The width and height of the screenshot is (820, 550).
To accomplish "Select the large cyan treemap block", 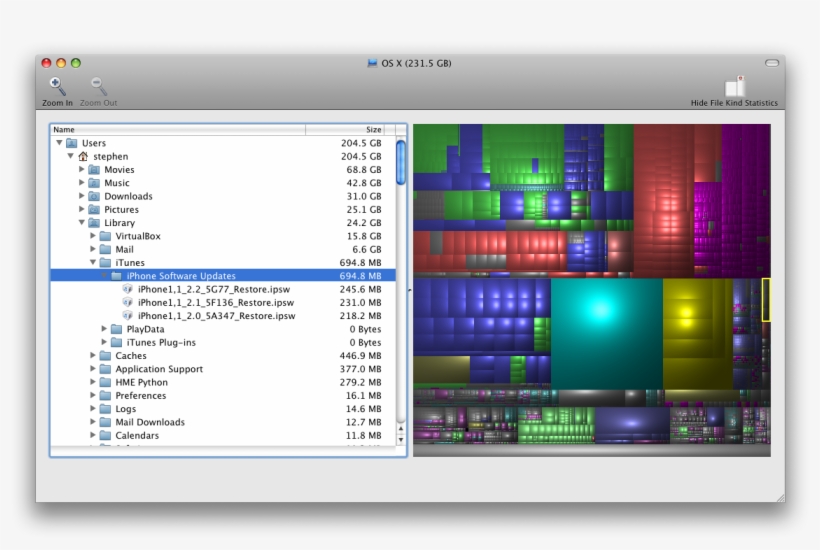I will pos(607,334).
